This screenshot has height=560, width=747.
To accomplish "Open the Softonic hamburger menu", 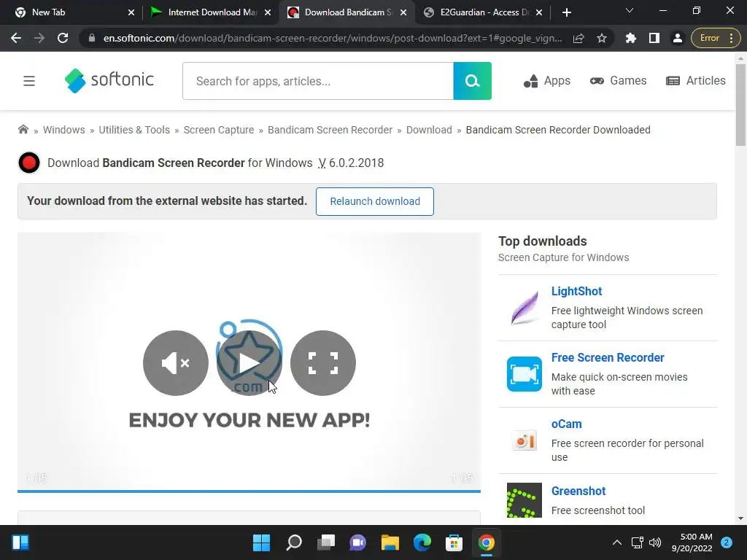I will [29, 81].
